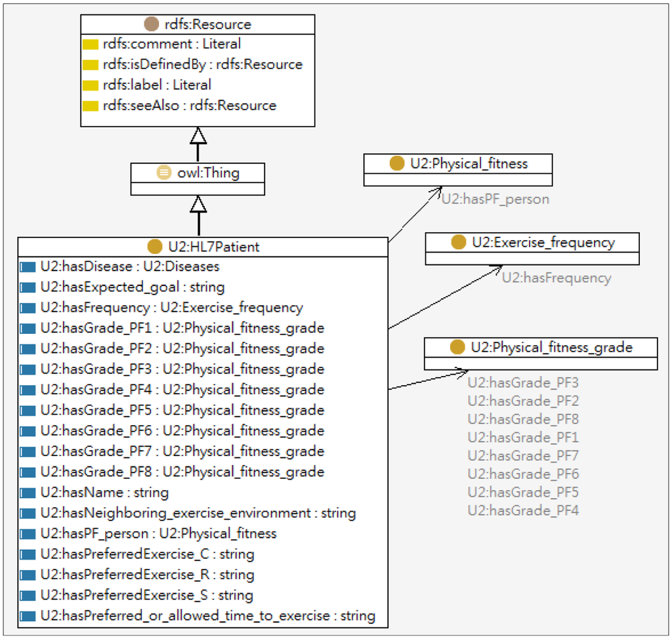The height and width of the screenshot is (639, 672).
Task: Click the U2:hasPF_person arrow label
Action: pyautogui.click(x=495, y=199)
